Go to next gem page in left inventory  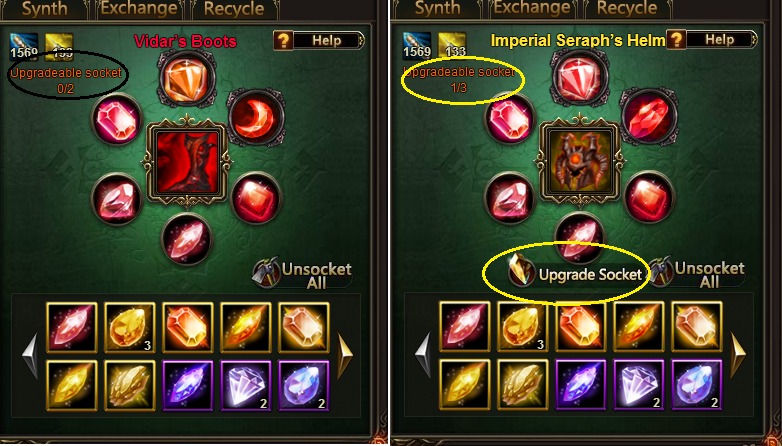345,355
